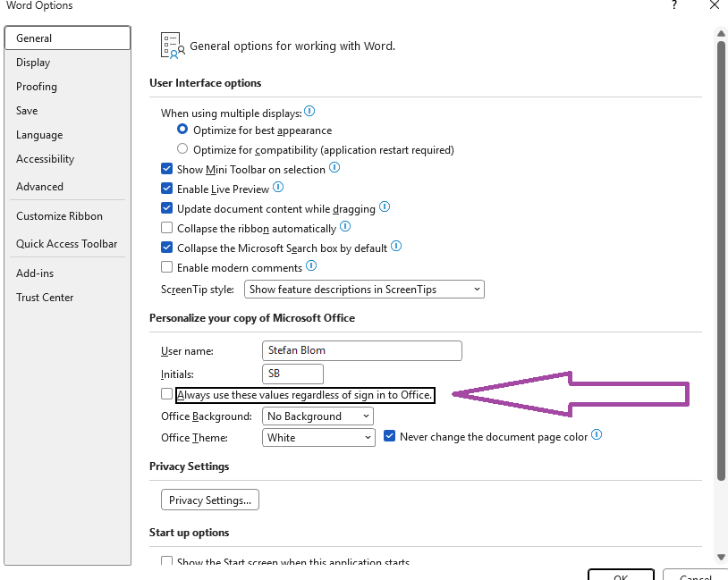This screenshot has height=580, width=728.
Task: Open the Customize Ribbon category
Action: tap(68, 216)
